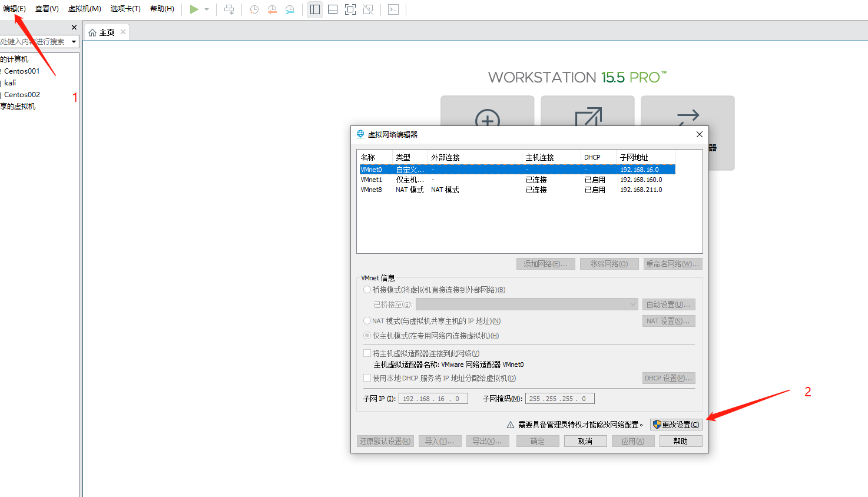
Task: Toggle the thumbnail bar view icon
Action: coord(333,9)
